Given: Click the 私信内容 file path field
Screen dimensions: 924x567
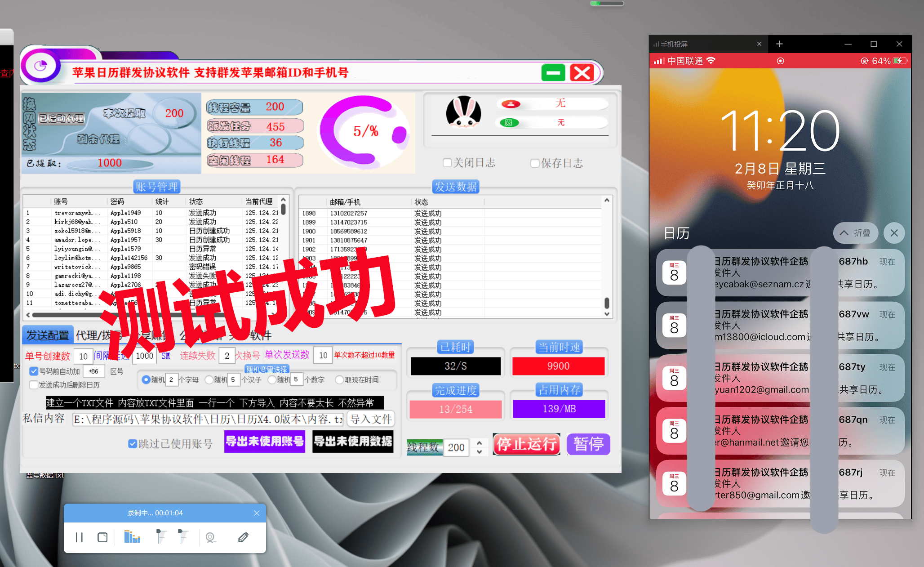Looking at the screenshot, I should tap(208, 420).
